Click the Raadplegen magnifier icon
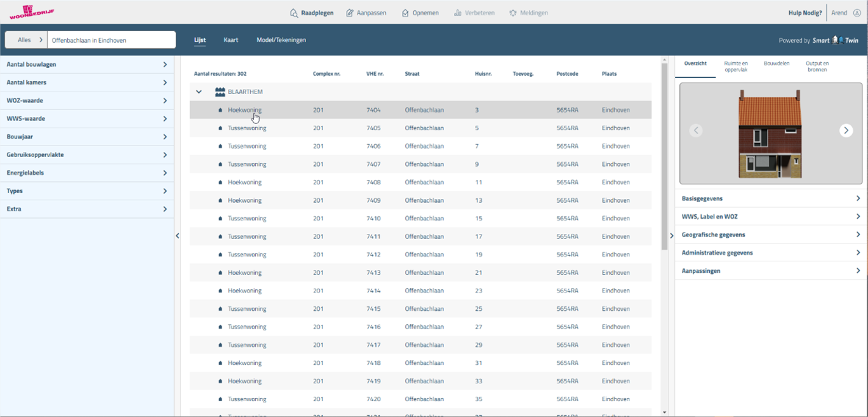The image size is (868, 417). (x=293, y=13)
